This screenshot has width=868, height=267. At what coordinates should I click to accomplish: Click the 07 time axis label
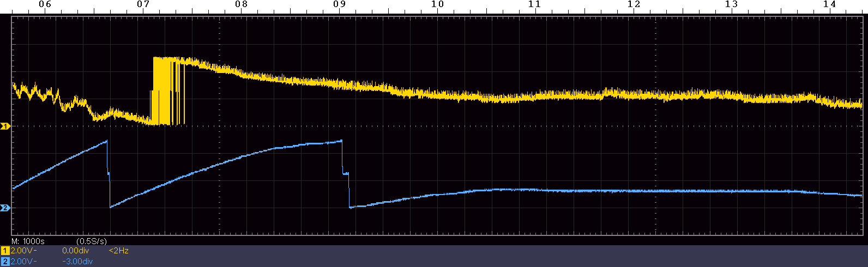(143, 4)
